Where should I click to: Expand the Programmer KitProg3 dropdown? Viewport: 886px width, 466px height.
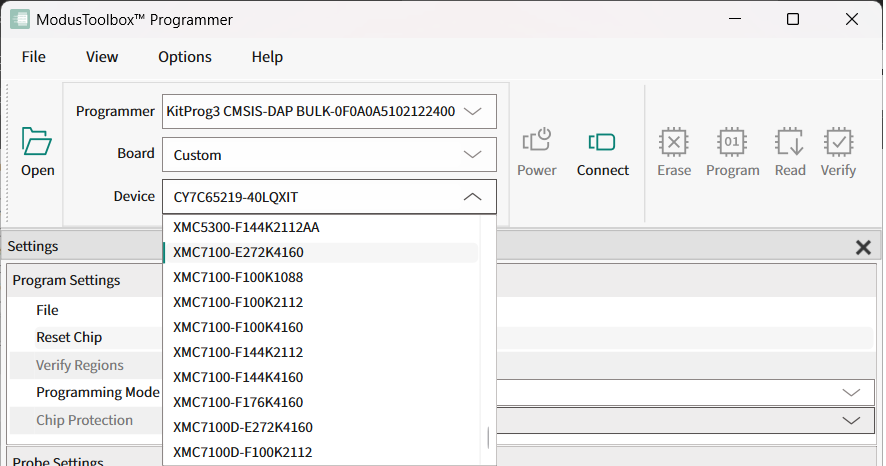pos(473,112)
